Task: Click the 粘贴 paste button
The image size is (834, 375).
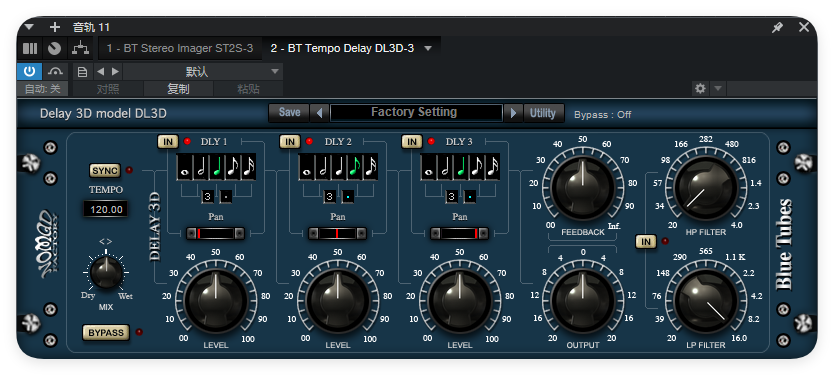Action: pos(248,89)
